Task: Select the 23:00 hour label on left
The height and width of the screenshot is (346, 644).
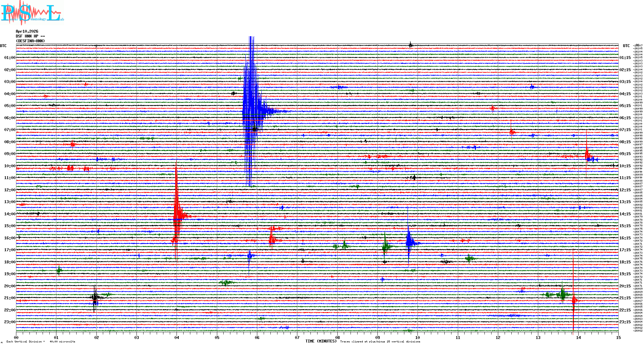Action: (10, 322)
